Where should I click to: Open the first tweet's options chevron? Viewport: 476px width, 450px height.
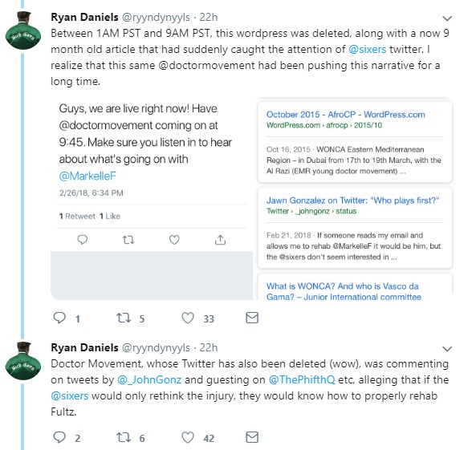pyautogui.click(x=447, y=18)
